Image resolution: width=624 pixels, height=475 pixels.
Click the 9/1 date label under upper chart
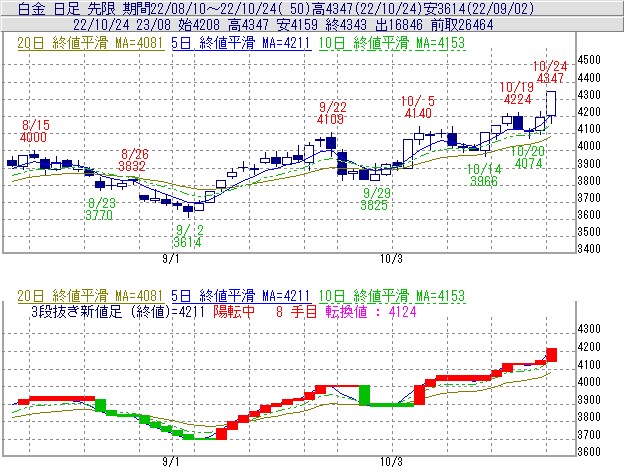[x=171, y=259]
